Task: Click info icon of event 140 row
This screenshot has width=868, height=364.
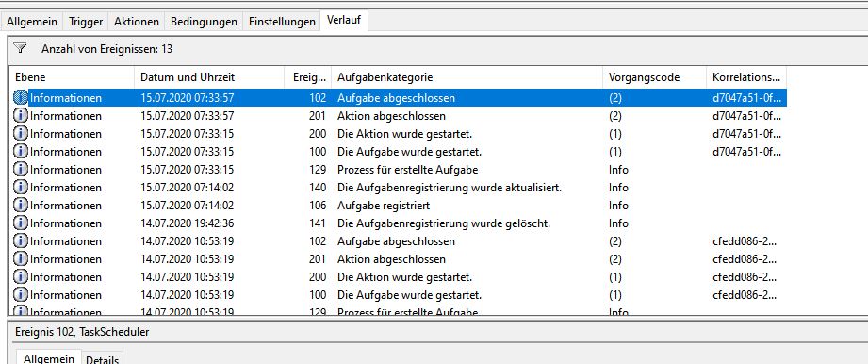Action: click(x=21, y=188)
